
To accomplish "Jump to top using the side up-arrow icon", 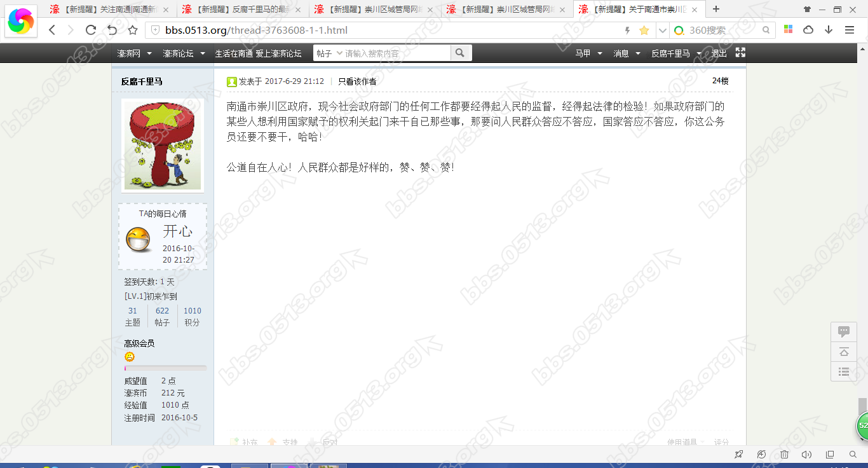I will click(844, 352).
